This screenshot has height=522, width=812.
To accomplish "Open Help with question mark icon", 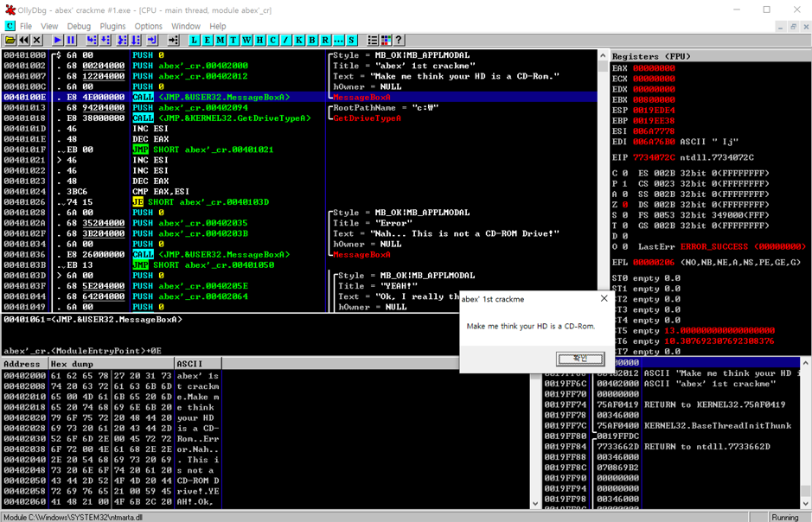I will [x=399, y=40].
